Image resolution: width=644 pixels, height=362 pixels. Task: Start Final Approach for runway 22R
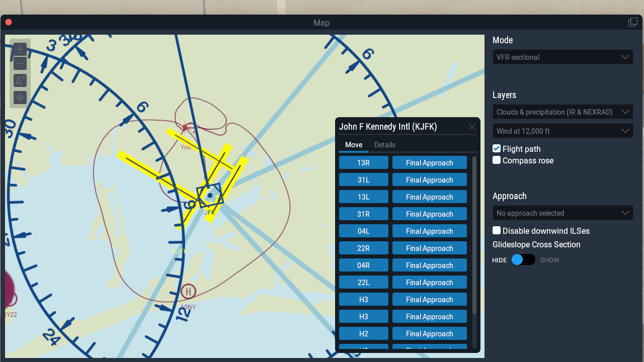[x=430, y=248]
